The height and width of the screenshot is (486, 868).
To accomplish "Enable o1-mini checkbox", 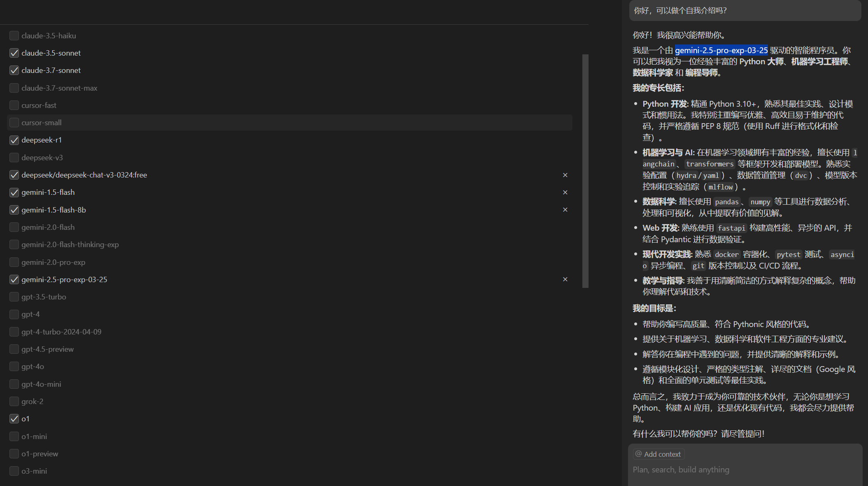I will click(x=14, y=436).
